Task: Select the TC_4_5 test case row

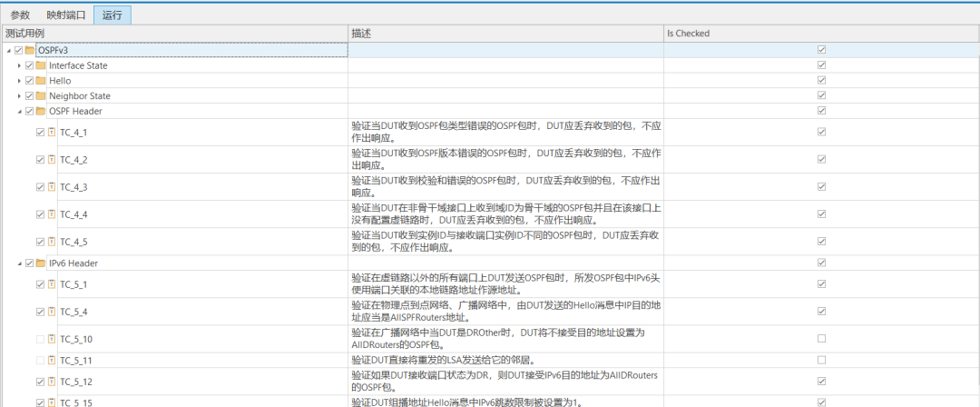Action: click(73, 242)
